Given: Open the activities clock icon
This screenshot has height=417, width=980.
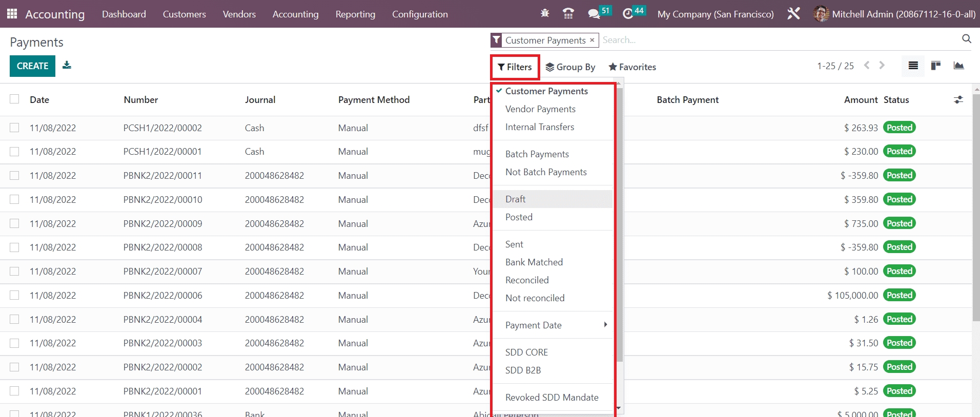Looking at the screenshot, I should point(628,14).
